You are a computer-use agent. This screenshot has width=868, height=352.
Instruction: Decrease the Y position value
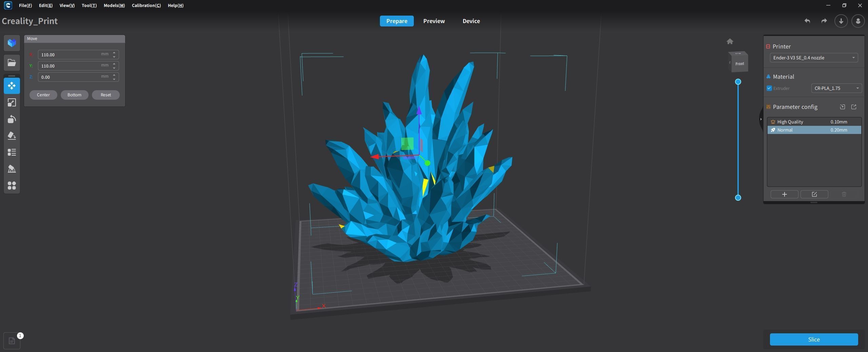coord(114,68)
